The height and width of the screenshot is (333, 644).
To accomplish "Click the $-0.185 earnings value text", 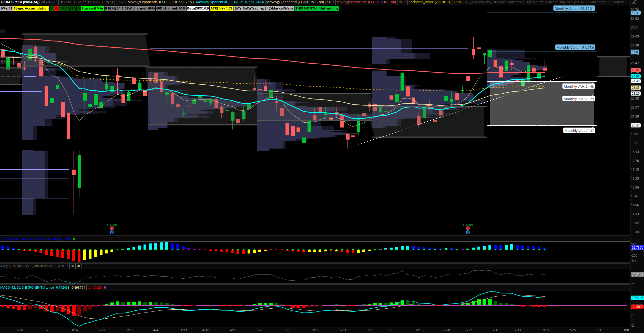I will (x=468, y=225).
